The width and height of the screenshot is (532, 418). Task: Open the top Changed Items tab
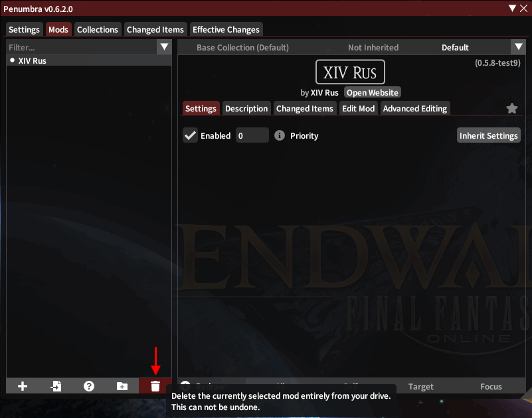pyautogui.click(x=155, y=29)
